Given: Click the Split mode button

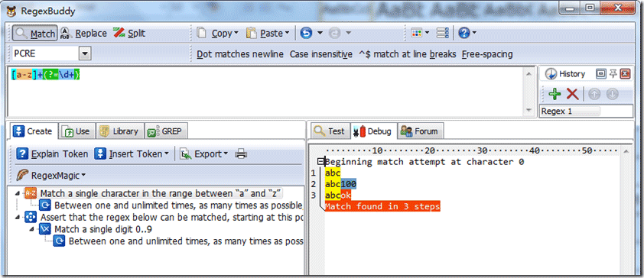Looking at the screenshot, I should click(x=129, y=33).
